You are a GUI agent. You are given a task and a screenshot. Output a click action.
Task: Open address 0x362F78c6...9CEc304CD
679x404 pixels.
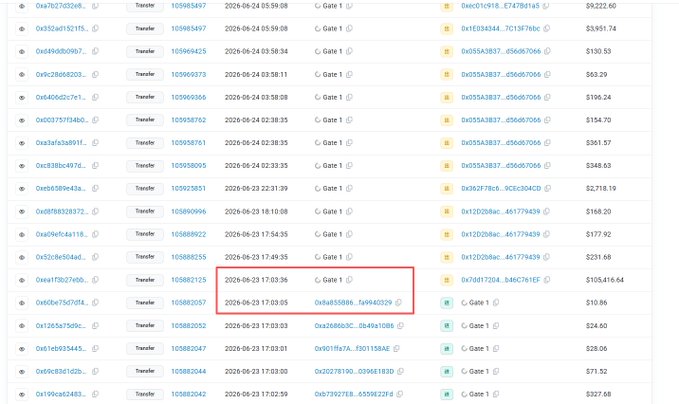coord(501,188)
